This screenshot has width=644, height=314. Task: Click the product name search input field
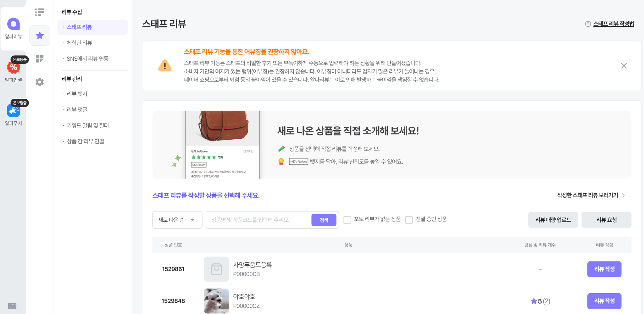pos(258,220)
